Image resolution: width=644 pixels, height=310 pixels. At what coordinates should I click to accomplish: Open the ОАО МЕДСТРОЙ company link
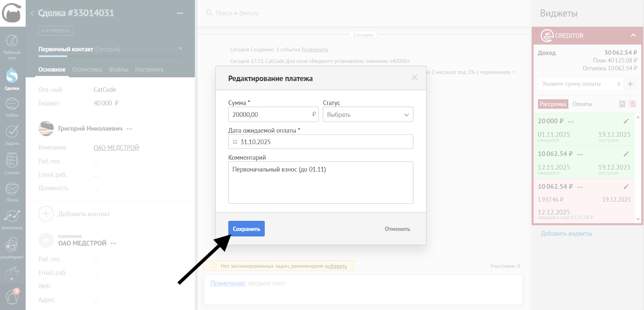pyautogui.click(x=116, y=148)
